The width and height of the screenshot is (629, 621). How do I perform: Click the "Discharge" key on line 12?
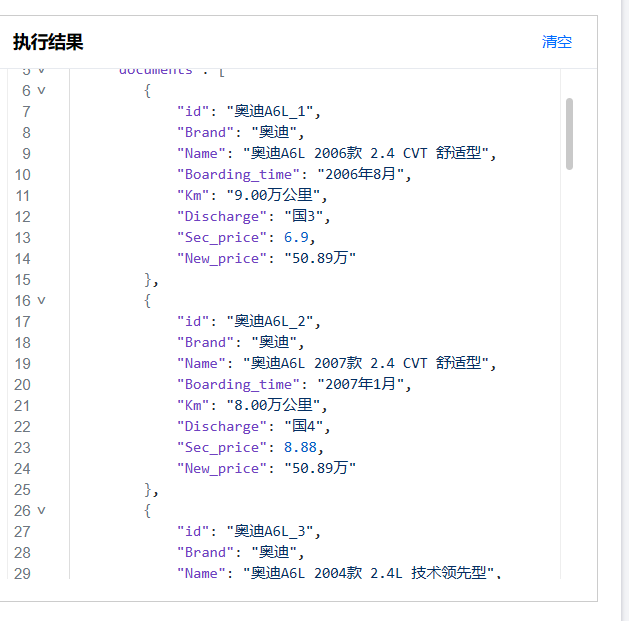[x=222, y=216]
